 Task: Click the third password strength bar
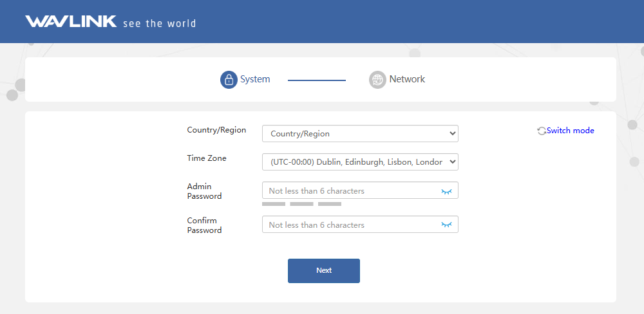(x=329, y=204)
